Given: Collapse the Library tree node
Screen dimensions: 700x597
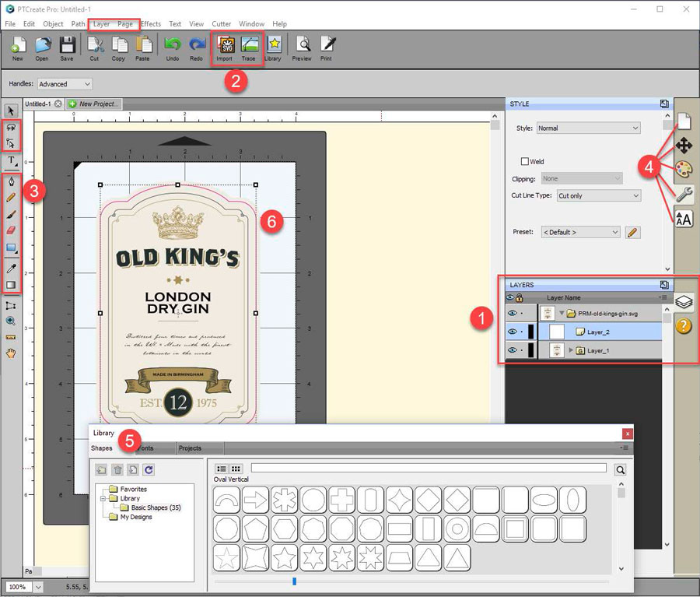Looking at the screenshot, I should click(103, 498).
